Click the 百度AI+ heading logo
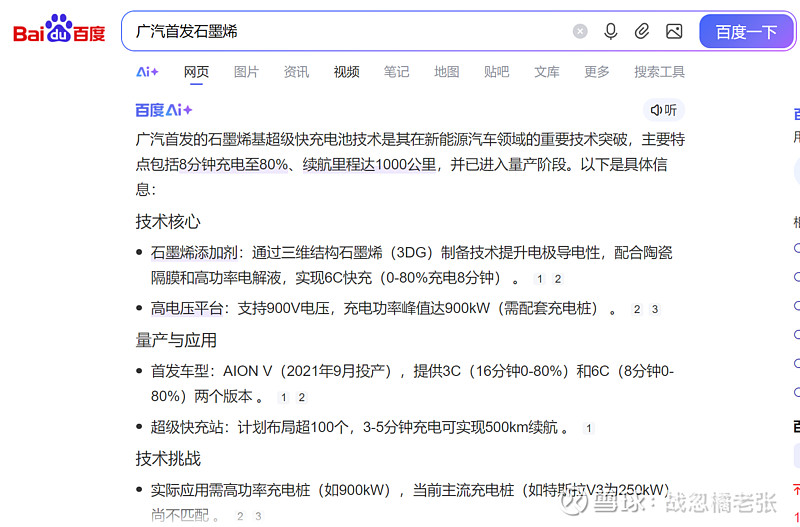 pyautogui.click(x=164, y=110)
